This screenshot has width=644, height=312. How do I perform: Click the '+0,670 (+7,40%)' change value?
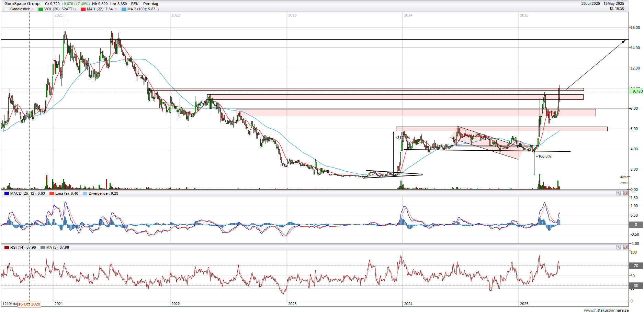(x=76, y=4)
